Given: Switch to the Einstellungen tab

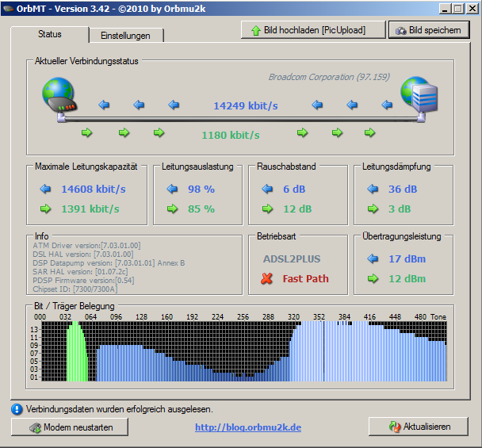Looking at the screenshot, I should click(126, 36).
